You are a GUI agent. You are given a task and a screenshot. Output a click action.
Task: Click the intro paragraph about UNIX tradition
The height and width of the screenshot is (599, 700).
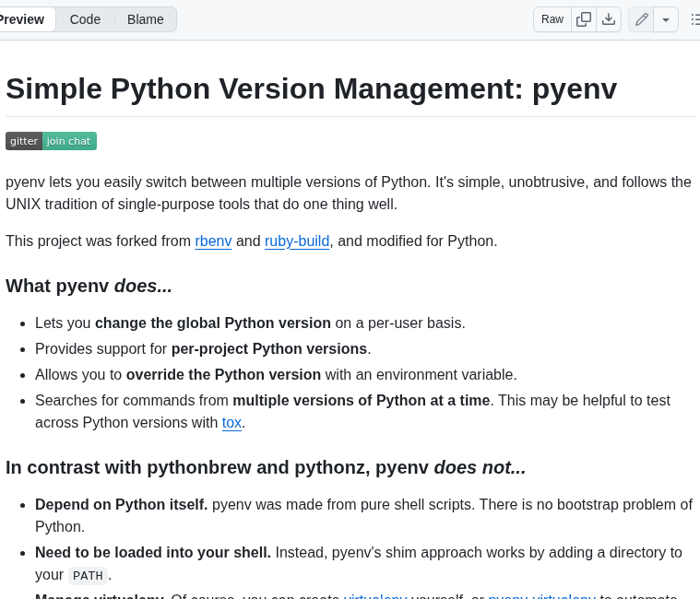click(349, 194)
